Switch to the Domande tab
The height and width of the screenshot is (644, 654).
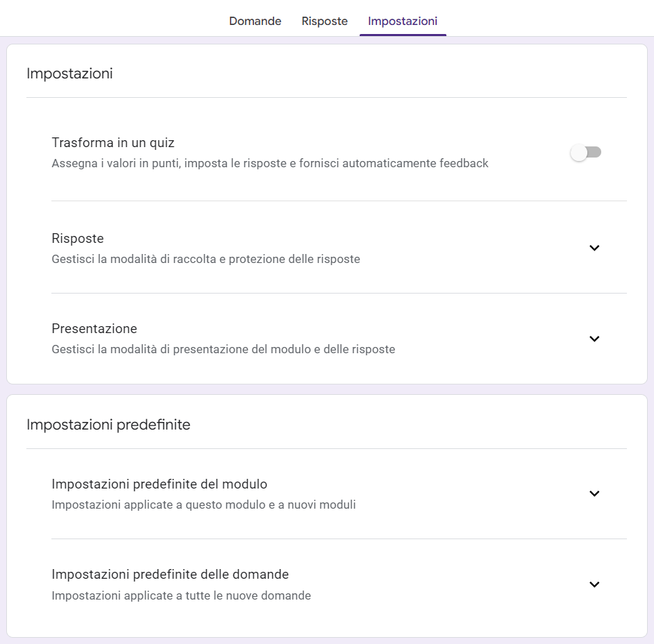pos(255,22)
